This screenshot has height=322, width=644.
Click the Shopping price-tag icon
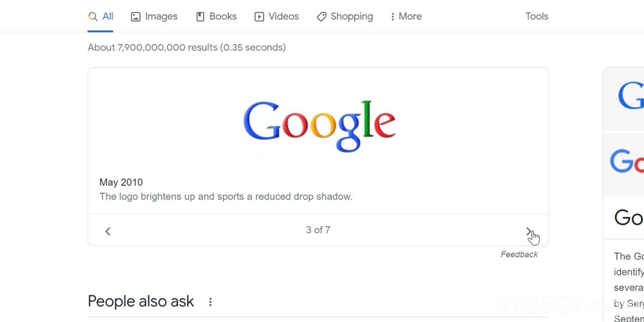(322, 16)
